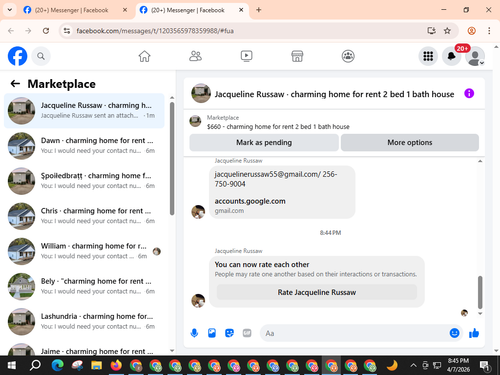Bookmark this page with the star icon
Screen dimensions: 500x375
pos(447,31)
